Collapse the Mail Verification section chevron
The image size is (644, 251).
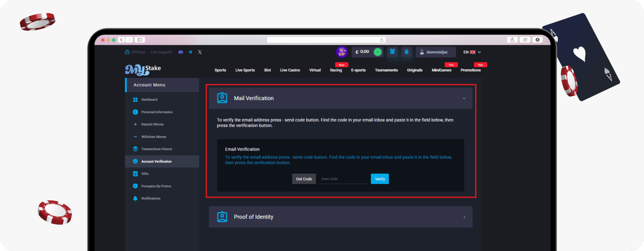click(x=464, y=98)
